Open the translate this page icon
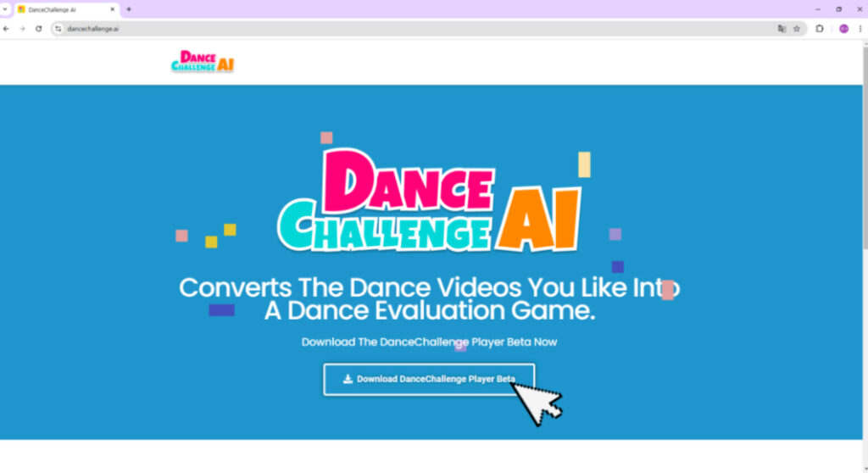 782,29
